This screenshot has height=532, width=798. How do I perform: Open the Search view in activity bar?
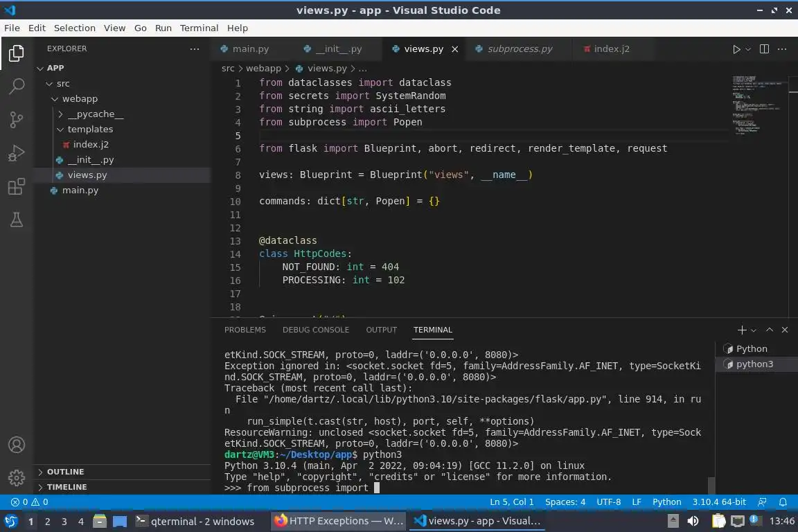click(17, 86)
